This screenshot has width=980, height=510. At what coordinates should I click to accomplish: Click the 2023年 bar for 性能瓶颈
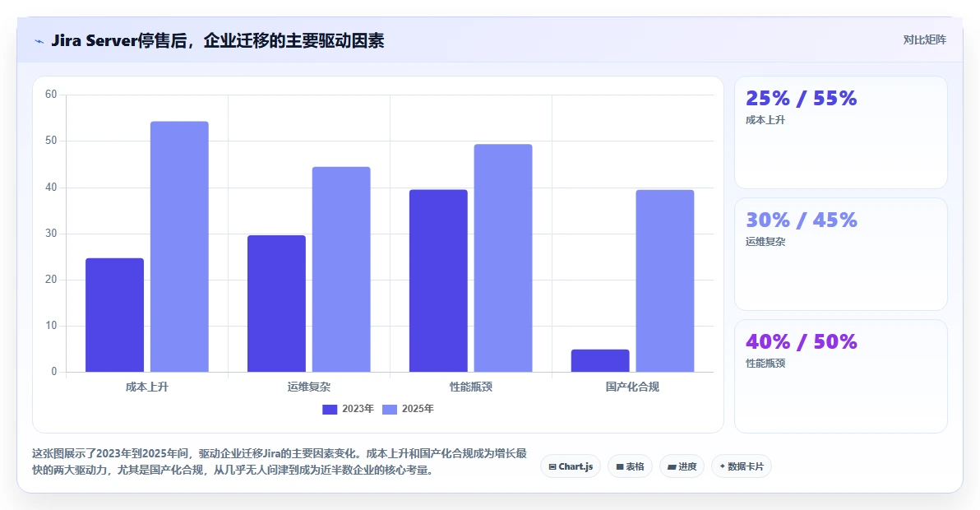[x=438, y=280]
